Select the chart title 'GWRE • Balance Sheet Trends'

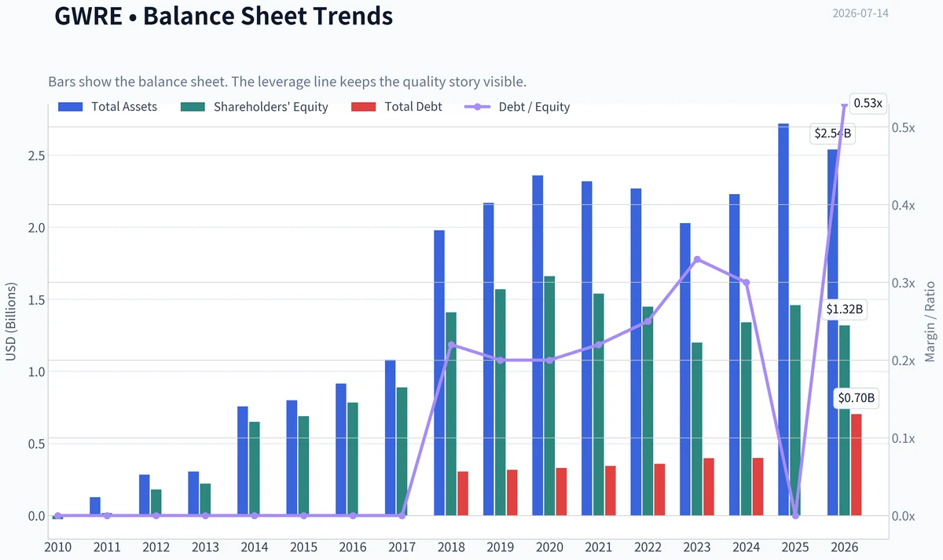[224, 15]
